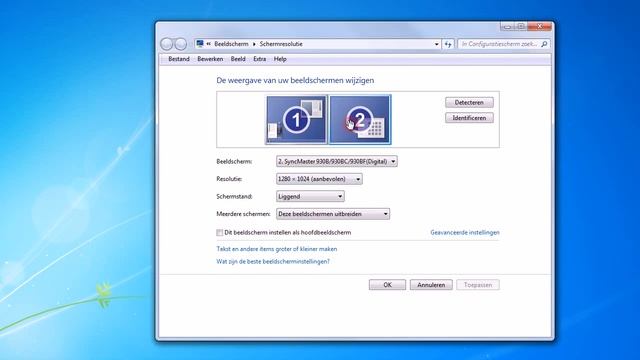
Task: Click the control panel icon in address bar
Action: tap(200, 44)
